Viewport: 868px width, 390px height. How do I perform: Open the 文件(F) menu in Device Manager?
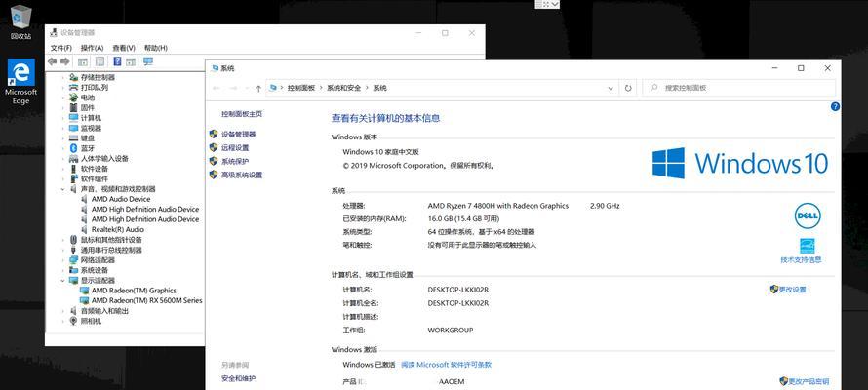tap(60, 48)
